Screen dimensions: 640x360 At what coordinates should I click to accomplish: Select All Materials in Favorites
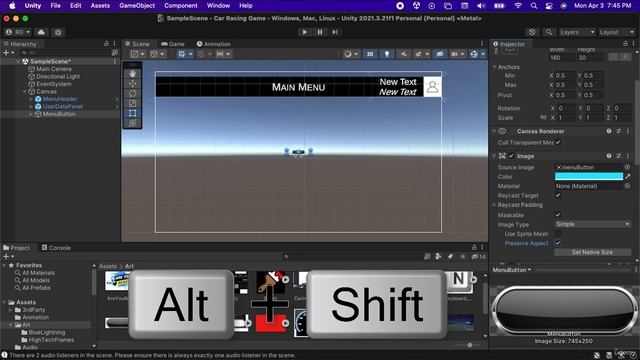click(38, 273)
